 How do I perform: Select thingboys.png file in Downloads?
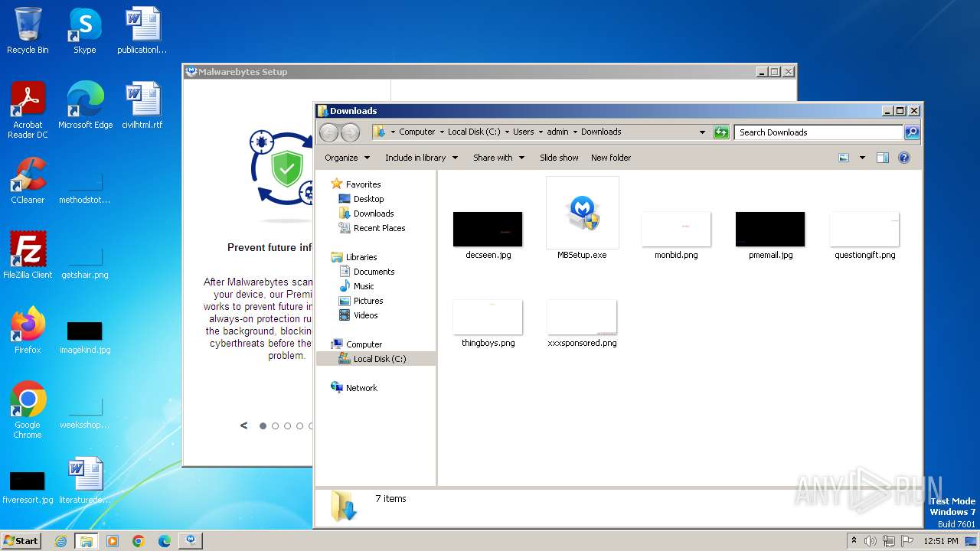(488, 323)
